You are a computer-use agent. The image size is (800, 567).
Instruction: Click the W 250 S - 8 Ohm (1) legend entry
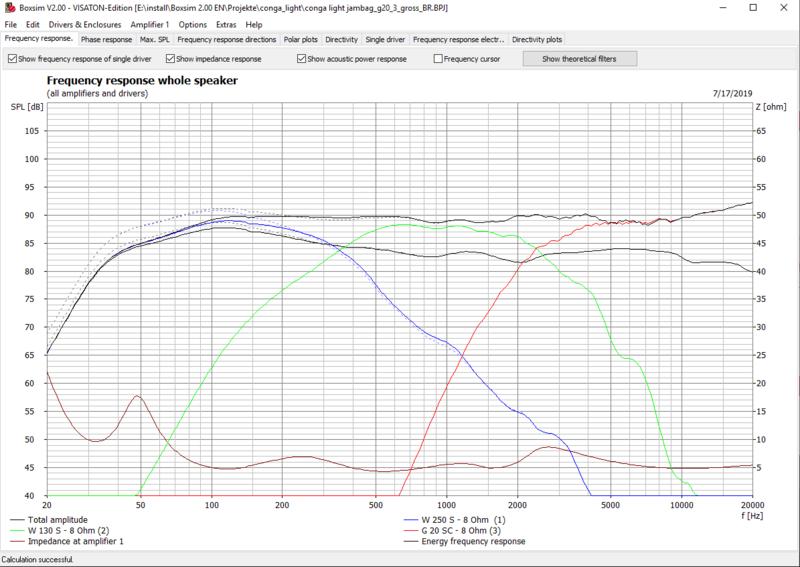(x=454, y=520)
